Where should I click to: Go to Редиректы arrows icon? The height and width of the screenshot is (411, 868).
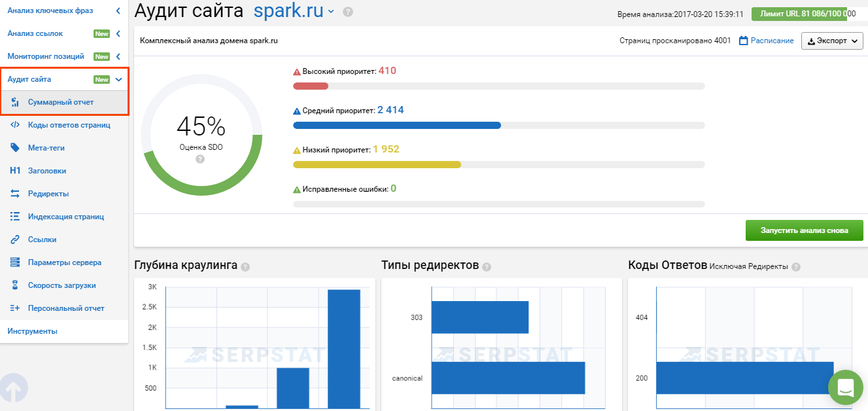[14, 194]
